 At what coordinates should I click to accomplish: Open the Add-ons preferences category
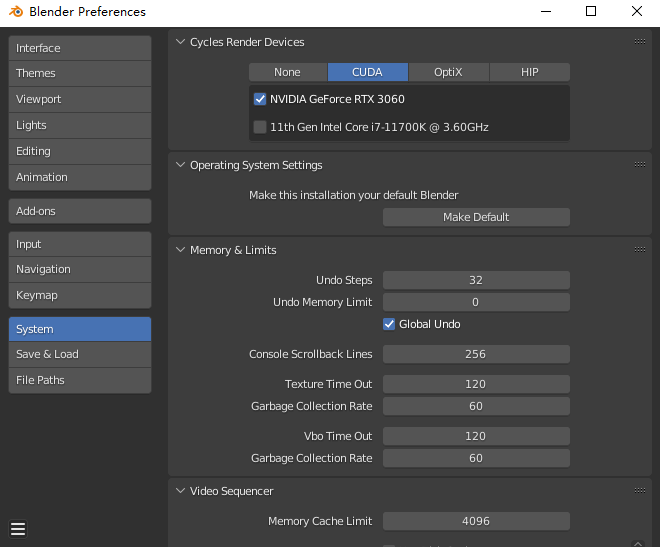80,211
